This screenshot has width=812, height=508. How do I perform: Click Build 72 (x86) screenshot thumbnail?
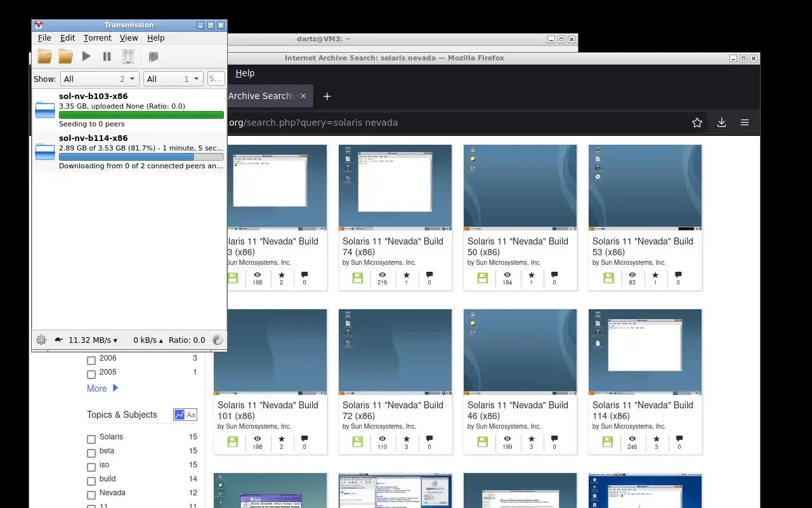tap(395, 352)
